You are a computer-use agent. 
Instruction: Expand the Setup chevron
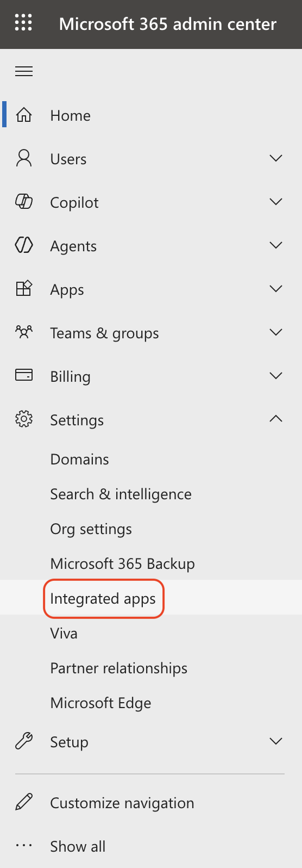276,741
